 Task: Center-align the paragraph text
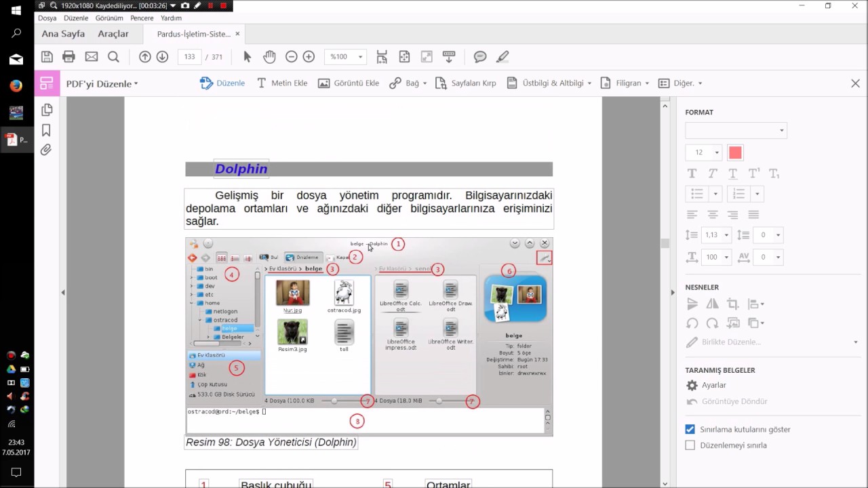click(x=712, y=214)
